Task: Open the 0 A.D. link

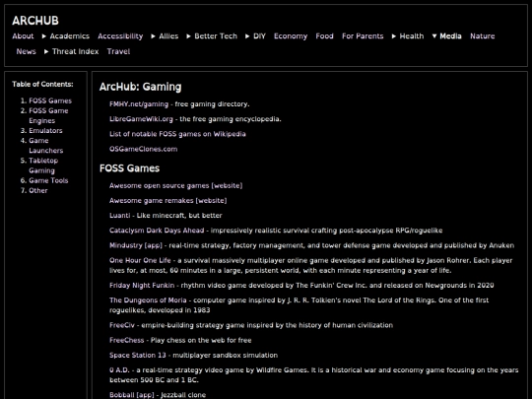Action: pyautogui.click(x=119, y=370)
